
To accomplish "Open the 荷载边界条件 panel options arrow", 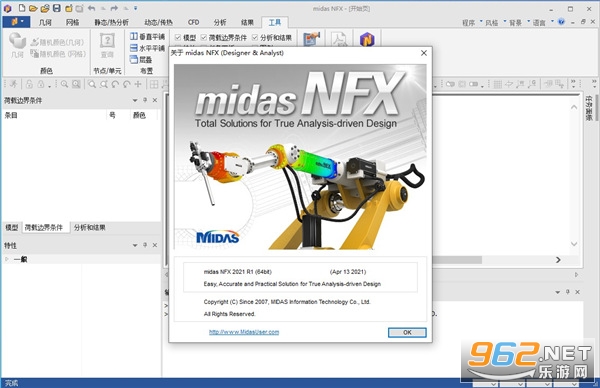I will pos(135,100).
